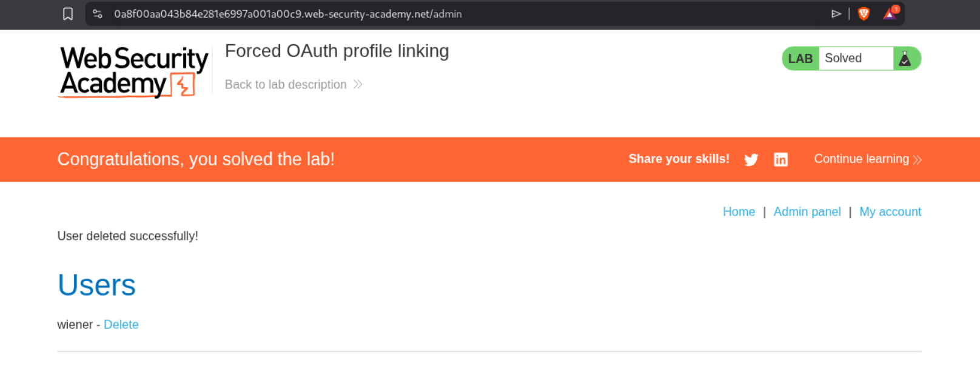Click chevron next to Back to lab description
Image resolution: width=980 pixels, height=384 pixels.
point(358,84)
